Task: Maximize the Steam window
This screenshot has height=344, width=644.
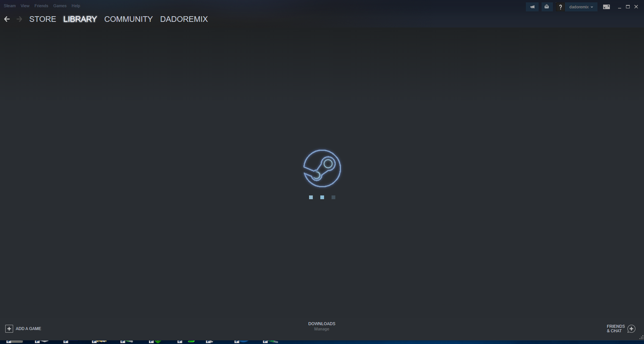Action: 628,7
